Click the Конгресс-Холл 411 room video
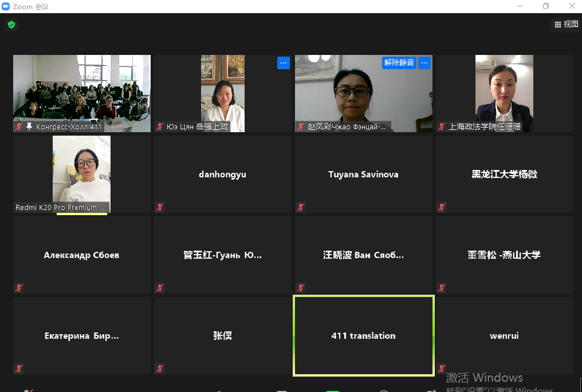This screenshot has height=392, width=582. click(x=81, y=89)
